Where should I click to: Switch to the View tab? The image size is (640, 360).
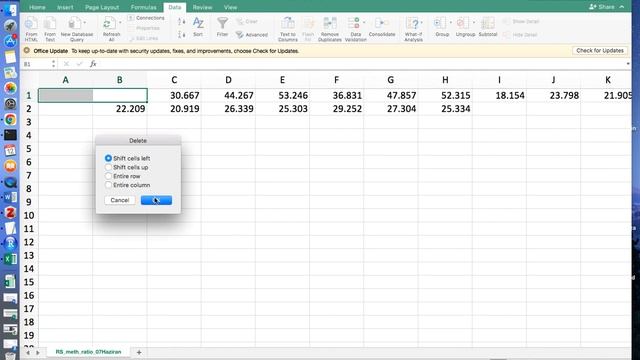231,7
